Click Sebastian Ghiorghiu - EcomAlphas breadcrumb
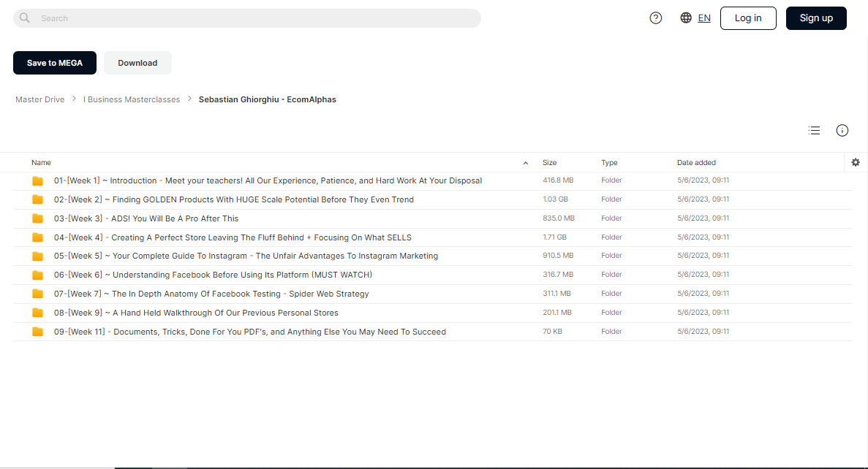This screenshot has height=469, width=868. tap(268, 99)
